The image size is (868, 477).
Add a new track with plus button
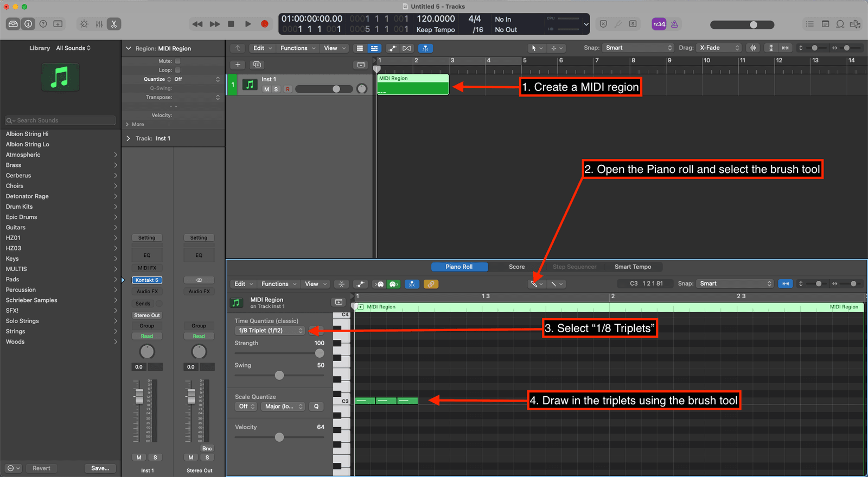pos(238,65)
